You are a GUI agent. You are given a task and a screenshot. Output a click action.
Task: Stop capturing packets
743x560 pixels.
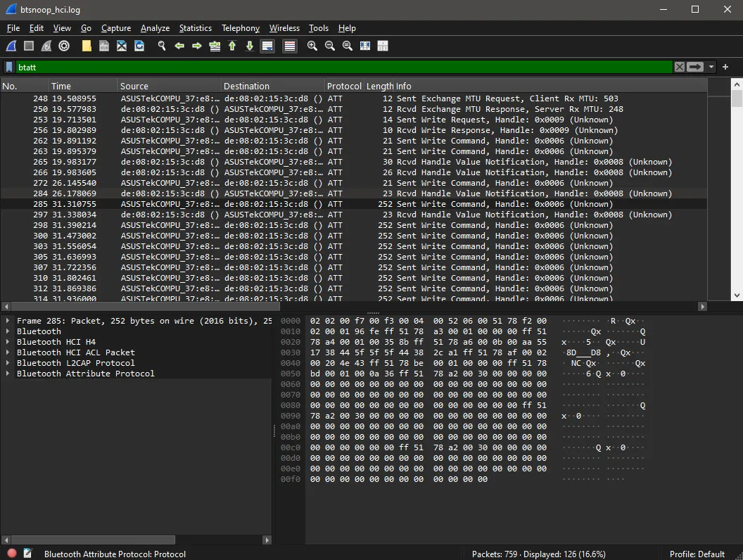(x=29, y=46)
